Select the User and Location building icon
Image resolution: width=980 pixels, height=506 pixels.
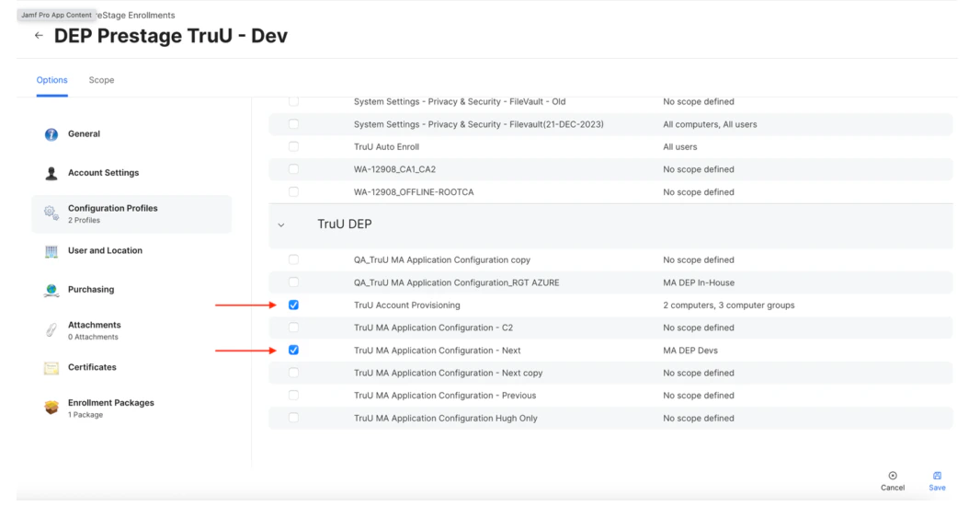[x=51, y=251]
